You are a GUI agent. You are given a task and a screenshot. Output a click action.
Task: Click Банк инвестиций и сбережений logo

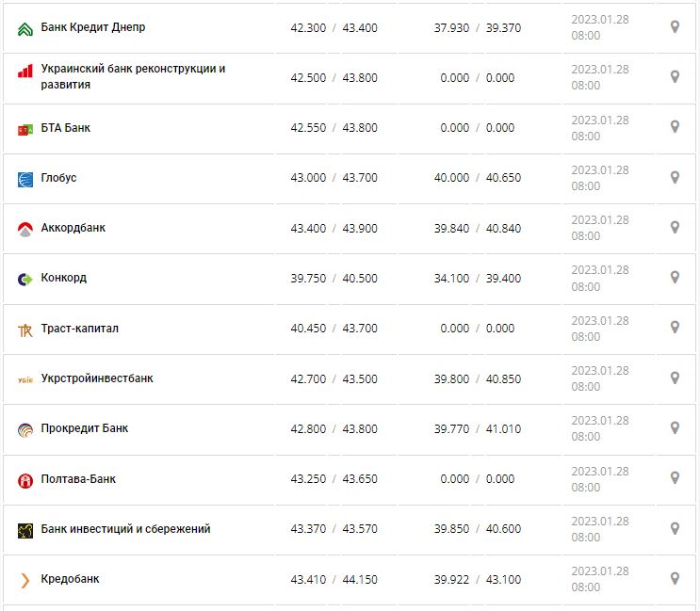coord(25,530)
